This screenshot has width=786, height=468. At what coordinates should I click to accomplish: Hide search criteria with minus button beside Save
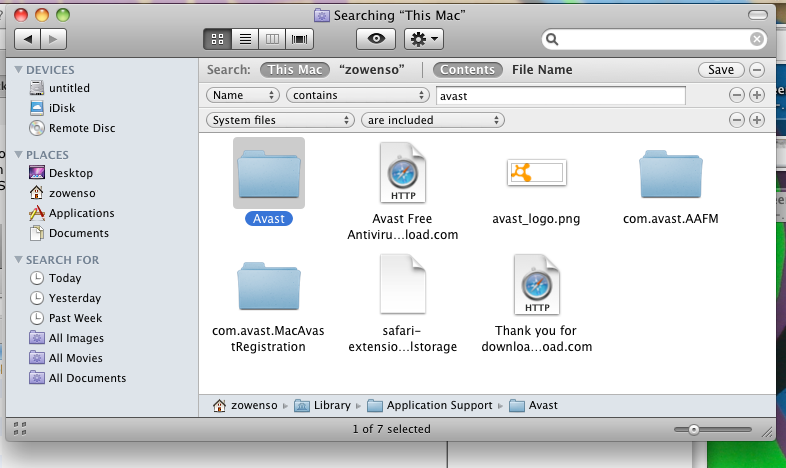coord(757,70)
